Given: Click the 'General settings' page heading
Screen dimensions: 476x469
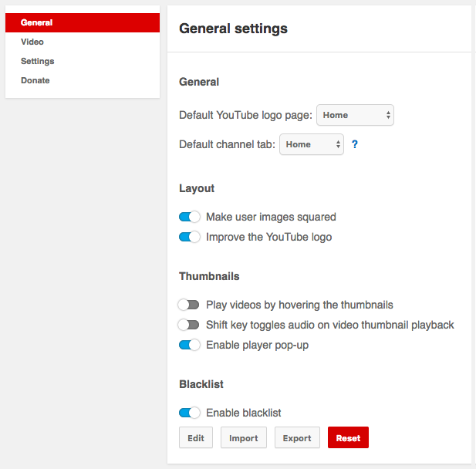Looking at the screenshot, I should pyautogui.click(x=233, y=29).
